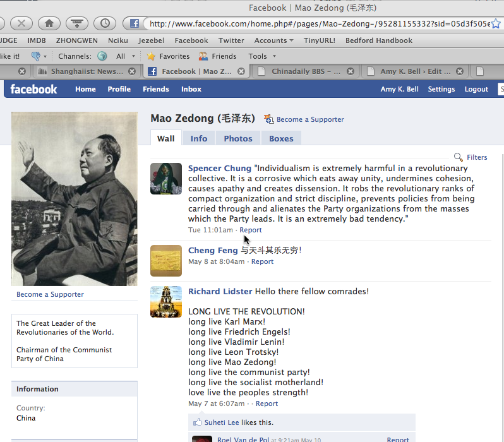Image resolution: width=504 pixels, height=442 pixels.
Task: Open Amy K. Bell's account link
Action: coord(400,89)
